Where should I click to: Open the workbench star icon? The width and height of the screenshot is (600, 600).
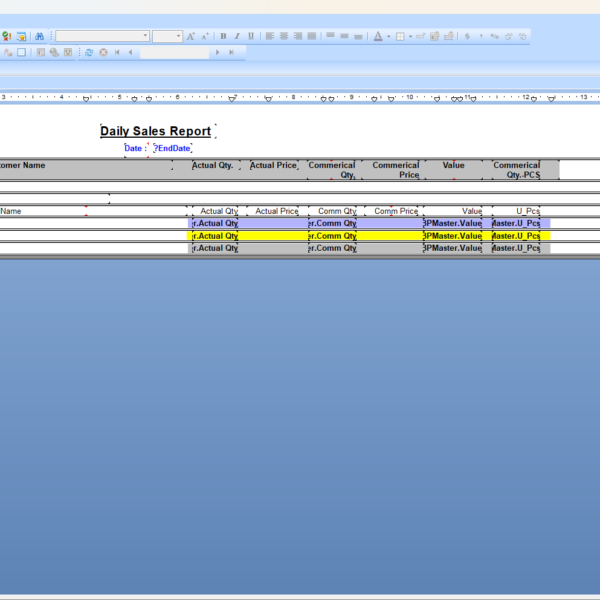point(21,36)
